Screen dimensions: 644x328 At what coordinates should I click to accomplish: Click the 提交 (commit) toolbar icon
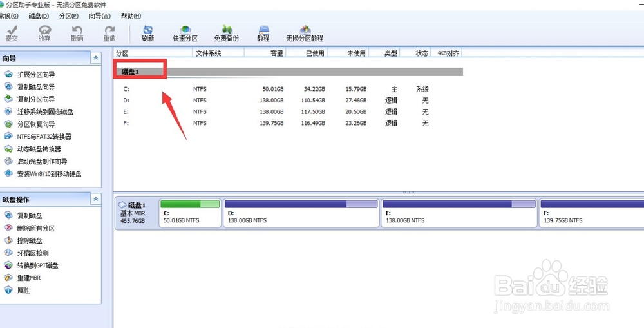click(12, 34)
